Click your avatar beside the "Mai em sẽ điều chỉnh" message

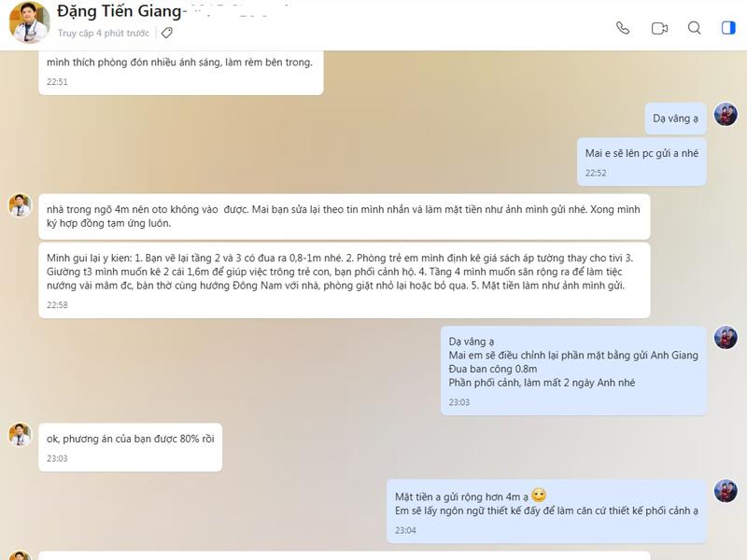click(726, 338)
